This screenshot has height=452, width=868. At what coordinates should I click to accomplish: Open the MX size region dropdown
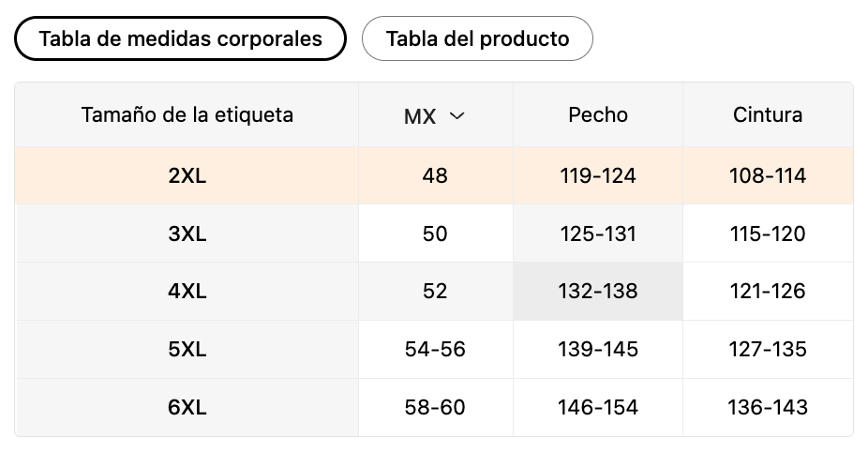(435, 116)
